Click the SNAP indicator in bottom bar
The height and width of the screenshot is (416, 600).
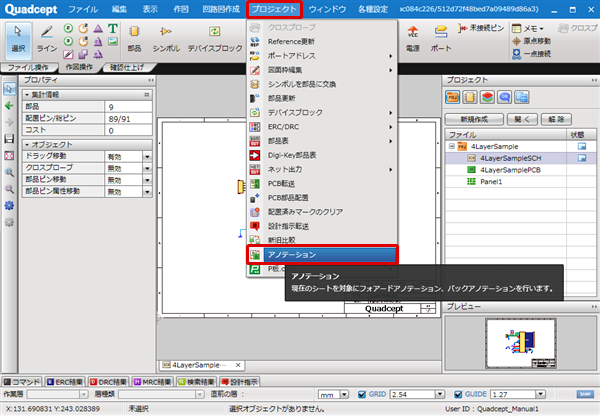pos(585,394)
